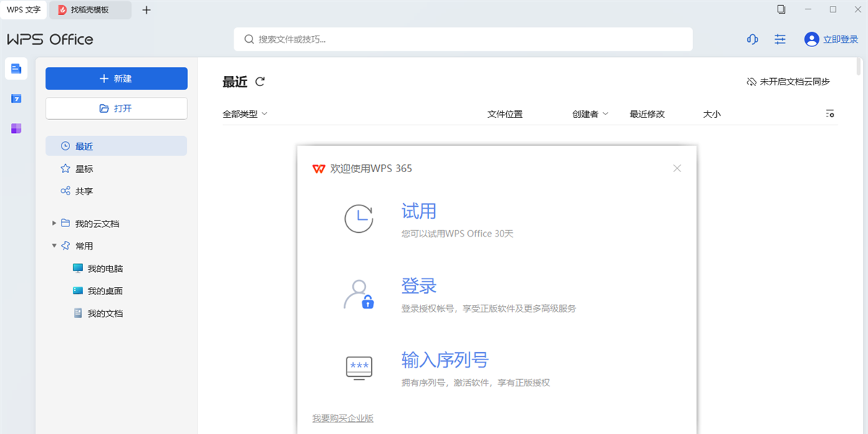Click the new tab plus icon

click(x=147, y=10)
